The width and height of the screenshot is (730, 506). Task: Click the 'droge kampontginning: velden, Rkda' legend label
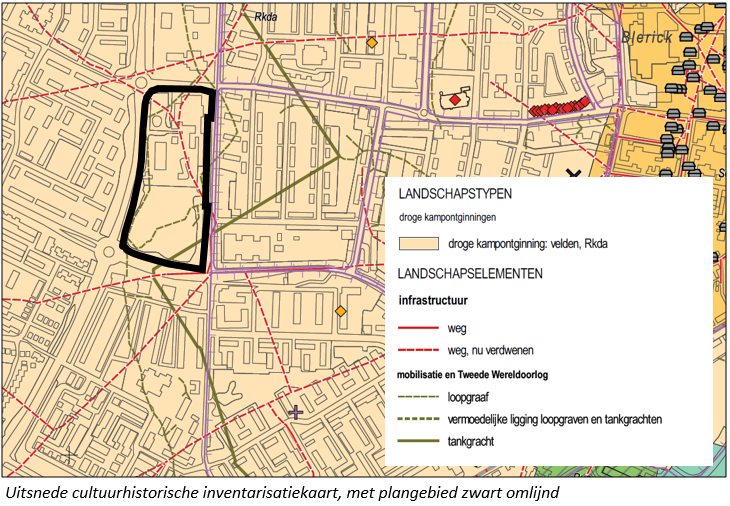(x=527, y=244)
